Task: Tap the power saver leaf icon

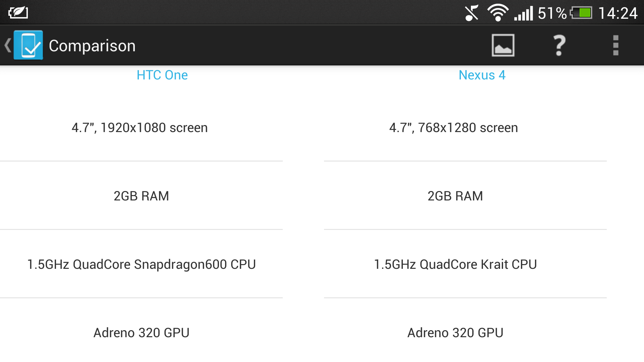Action: [x=18, y=13]
